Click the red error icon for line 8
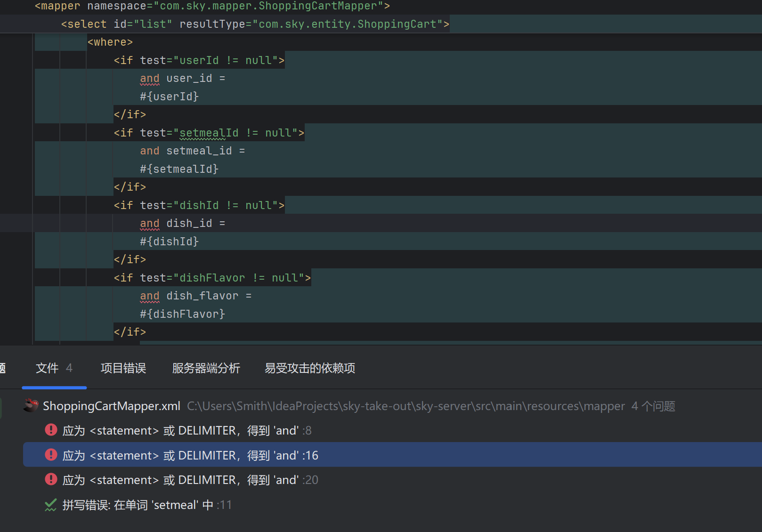Screen dimensions: 762x532 point(50,430)
